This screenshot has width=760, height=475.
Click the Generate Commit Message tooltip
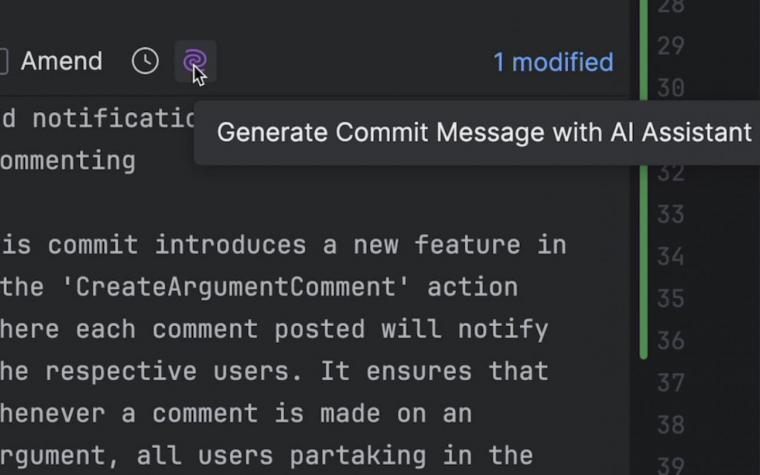tap(484, 133)
